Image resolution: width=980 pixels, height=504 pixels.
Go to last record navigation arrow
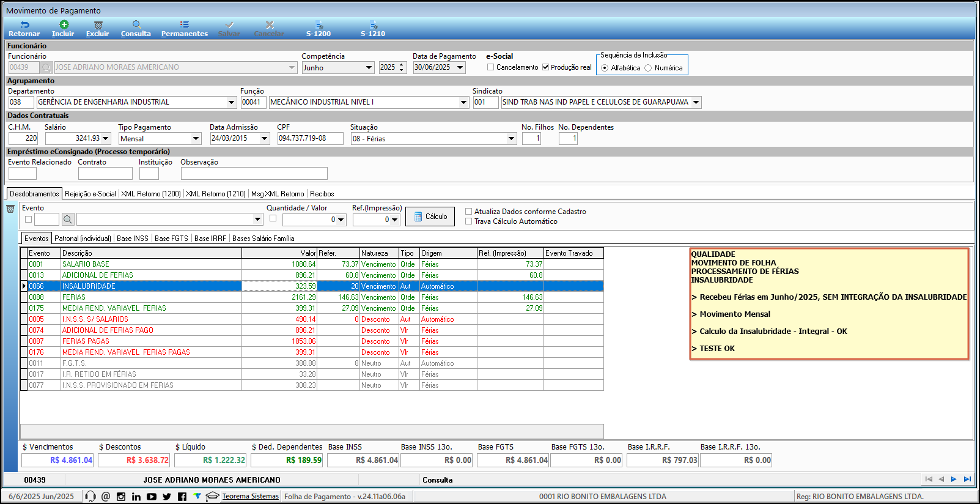click(x=967, y=479)
